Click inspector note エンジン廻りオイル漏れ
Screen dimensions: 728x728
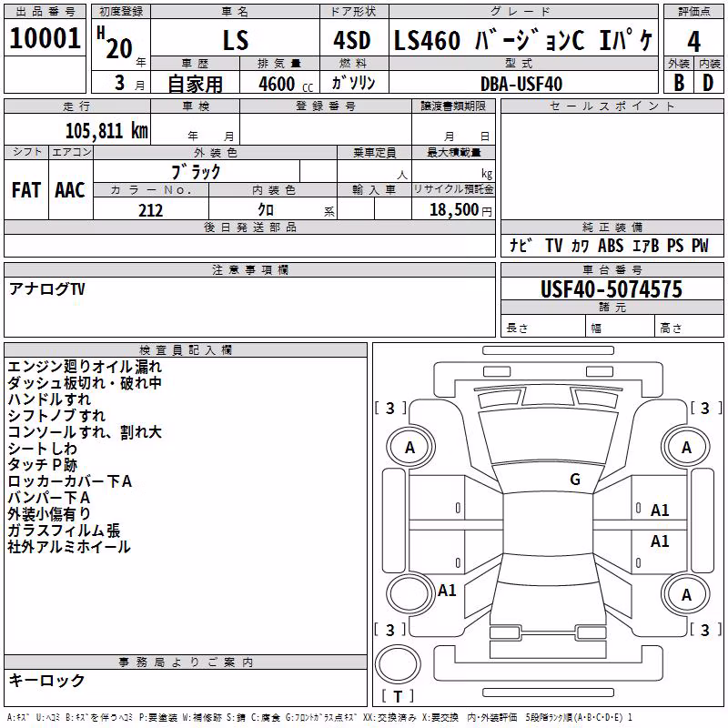coord(85,367)
